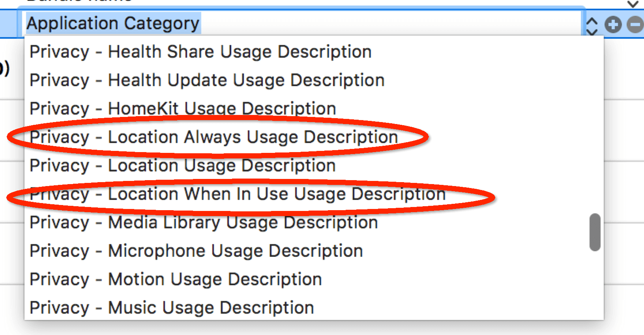This screenshot has width=644, height=335.
Task: Pick Privacy - HomeKit Usage Description
Action: pyautogui.click(x=183, y=108)
